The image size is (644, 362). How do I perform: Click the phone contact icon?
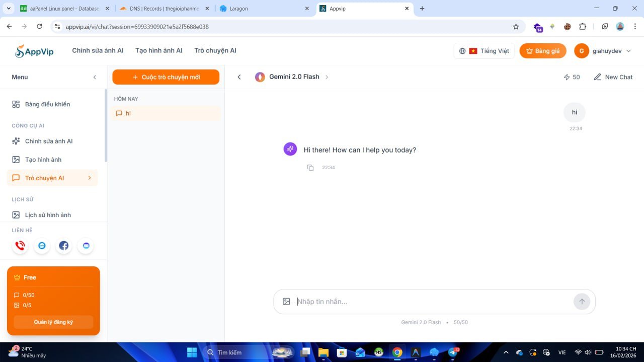coord(20,246)
